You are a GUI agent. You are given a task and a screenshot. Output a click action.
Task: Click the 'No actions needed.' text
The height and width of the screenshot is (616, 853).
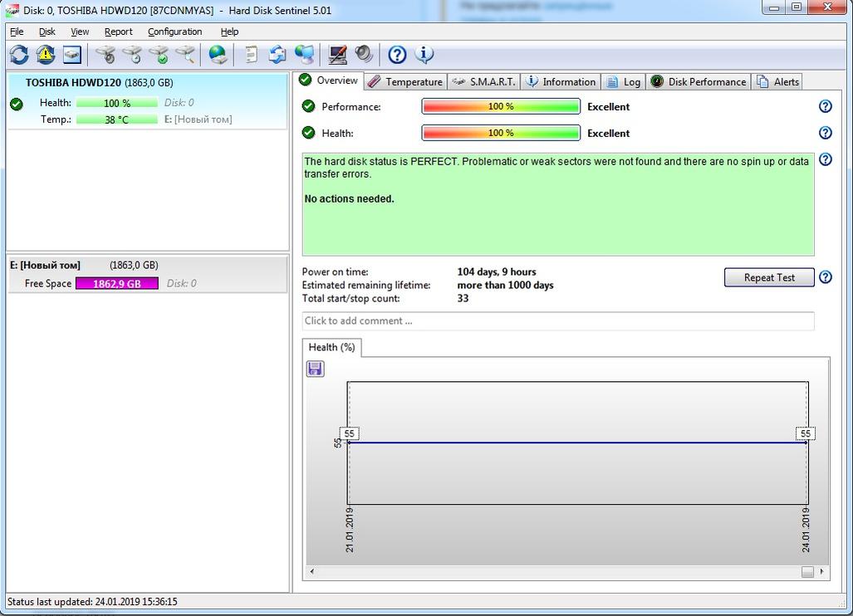click(x=349, y=199)
